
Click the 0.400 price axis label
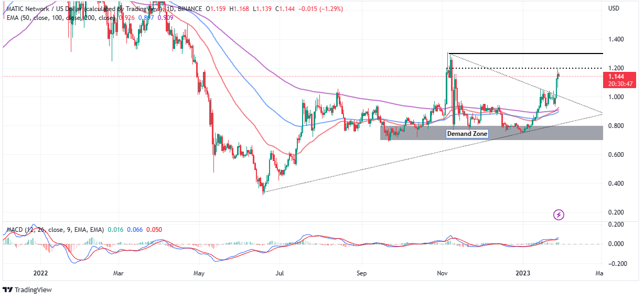click(616, 184)
